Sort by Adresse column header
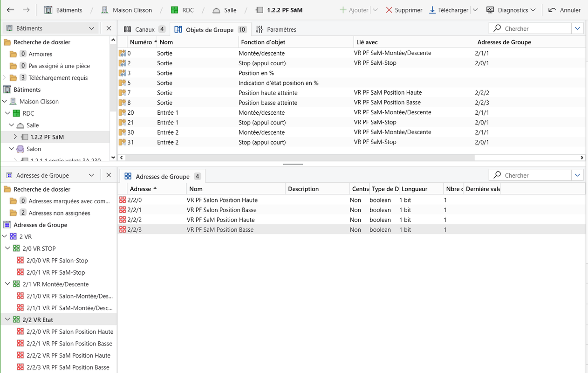Screen dimensions: 588x373 click(157, 189)
